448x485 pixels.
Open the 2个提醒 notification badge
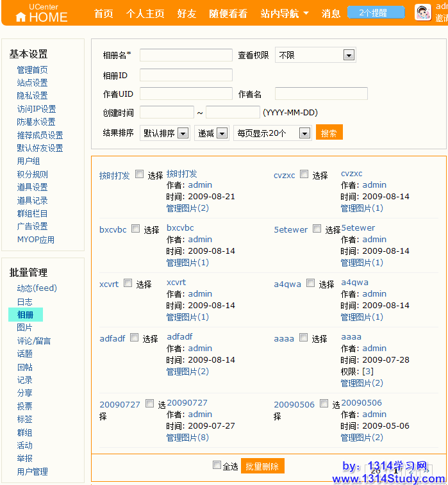(x=376, y=13)
